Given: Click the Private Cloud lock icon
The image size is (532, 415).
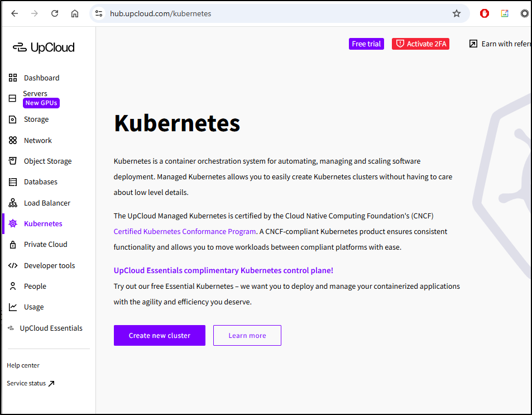Looking at the screenshot, I should [x=13, y=245].
